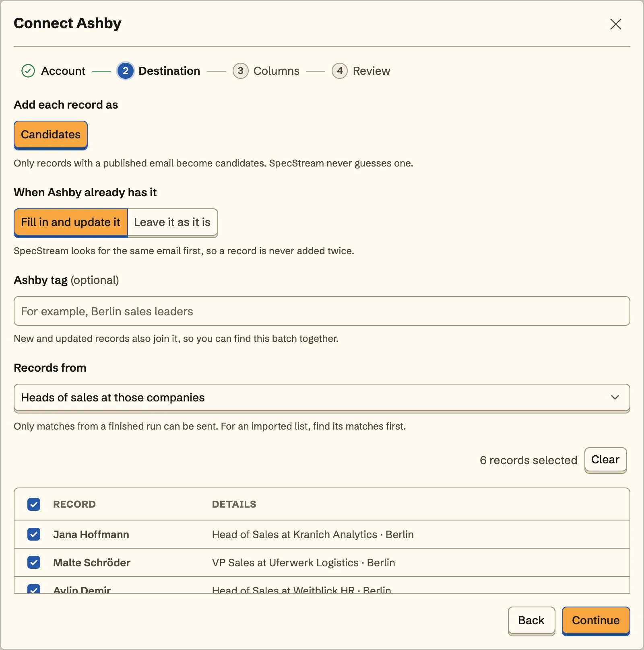The height and width of the screenshot is (650, 644).
Task: Click the step 2 Destination number badge
Action: [126, 71]
